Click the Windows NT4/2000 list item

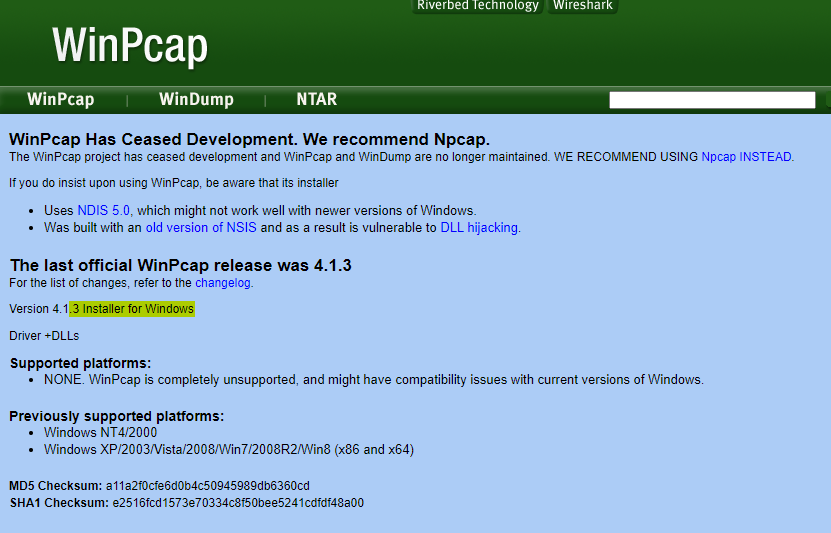click(100, 433)
